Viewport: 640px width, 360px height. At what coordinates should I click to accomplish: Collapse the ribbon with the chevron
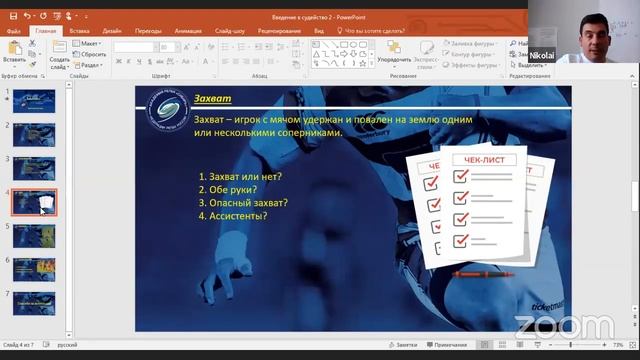click(x=632, y=76)
